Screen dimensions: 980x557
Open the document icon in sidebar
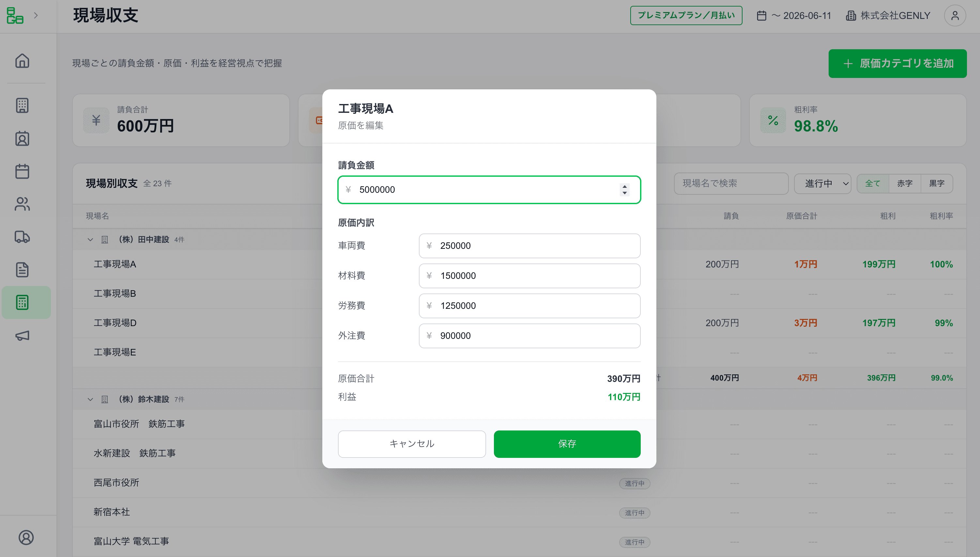[x=22, y=270]
